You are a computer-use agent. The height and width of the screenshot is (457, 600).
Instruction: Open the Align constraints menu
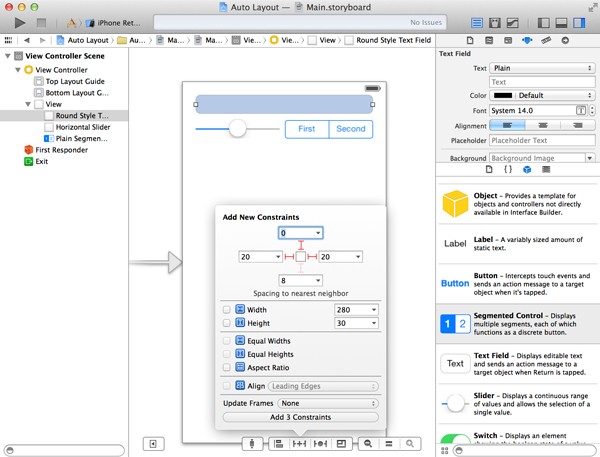(x=279, y=444)
